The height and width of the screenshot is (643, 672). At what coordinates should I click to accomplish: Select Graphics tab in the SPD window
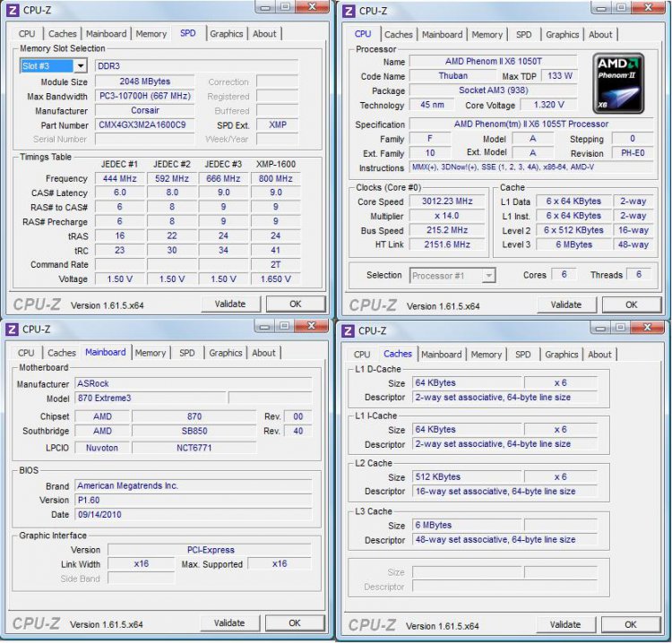[227, 34]
